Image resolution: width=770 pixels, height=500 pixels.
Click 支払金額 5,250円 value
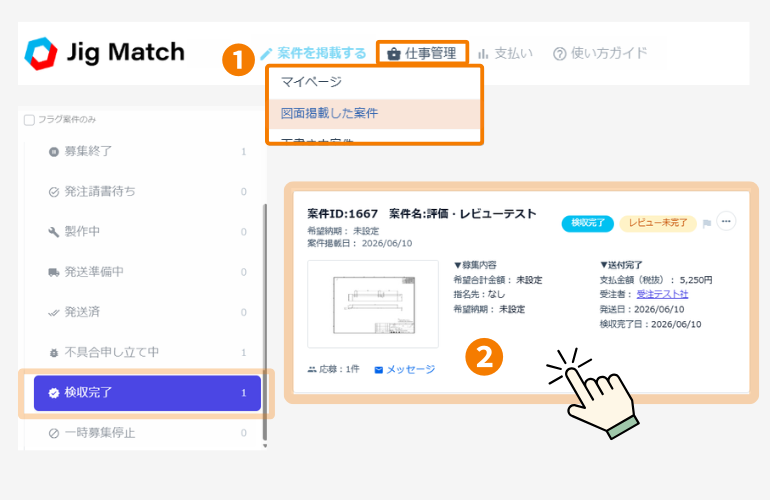[x=696, y=280]
